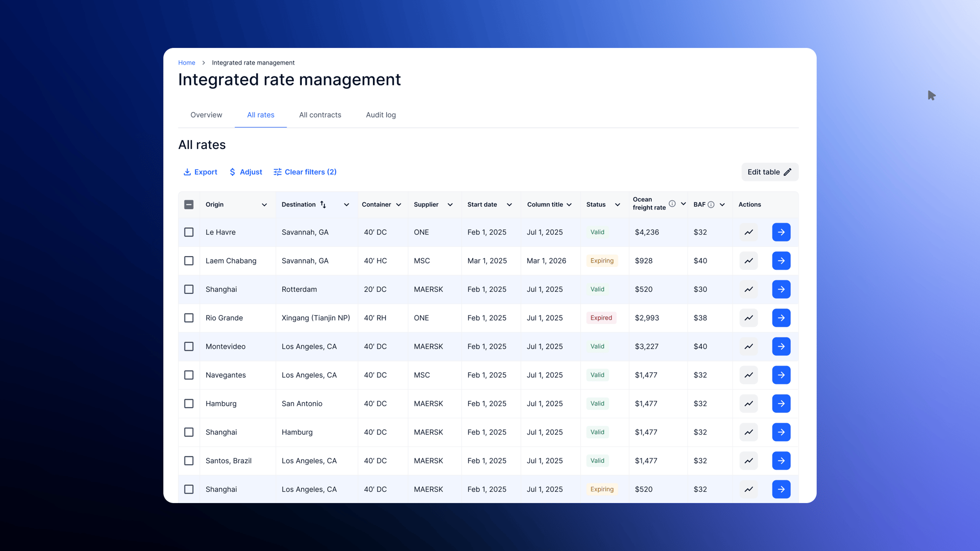980x551 pixels.
Task: Click the BAF info icon
Action: (711, 205)
